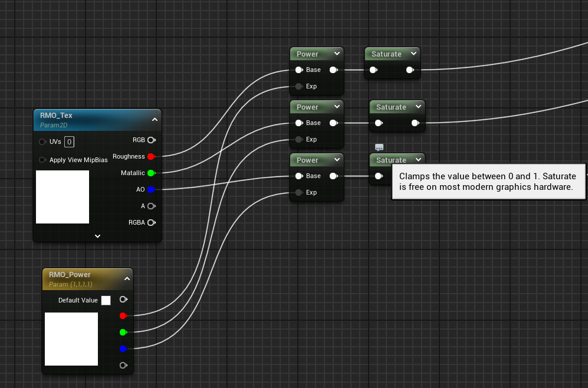The width and height of the screenshot is (588, 388).
Task: Toggle the chevron on the AO-fed Power node
Action: (337, 160)
